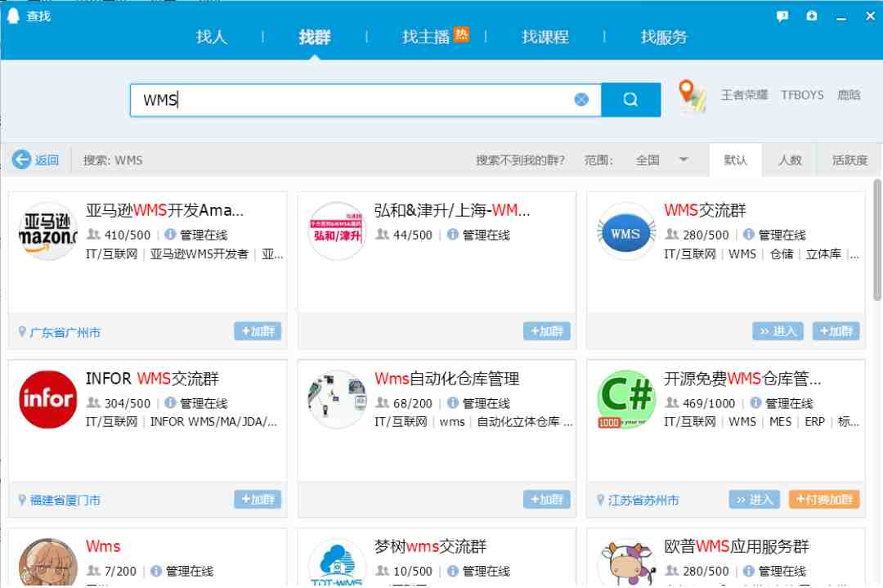Screen dimensions: 883x588
Task: Click the magnifier search button
Action: [630, 100]
